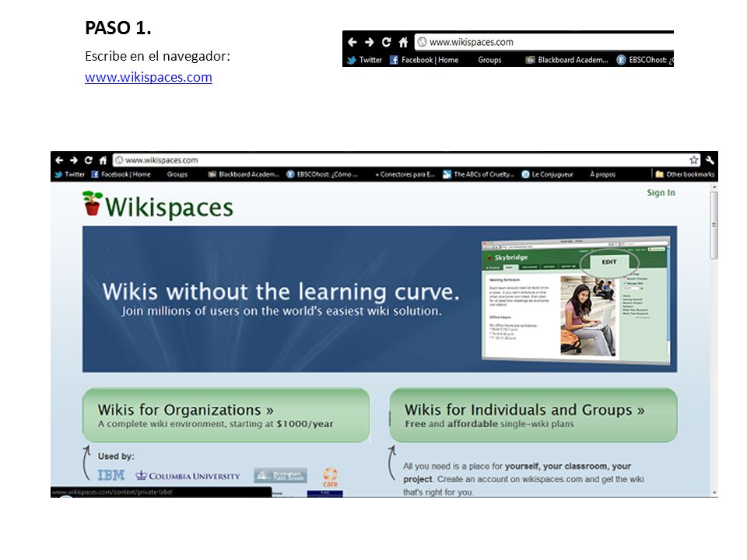The image size is (747, 560).
Task: Click the IBM logo under Used by
Action: [111, 474]
